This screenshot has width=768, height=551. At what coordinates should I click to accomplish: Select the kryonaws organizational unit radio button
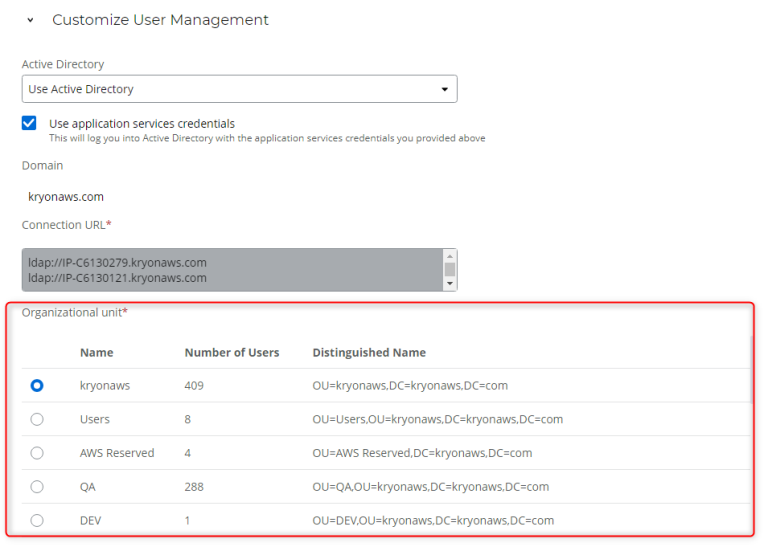37,385
